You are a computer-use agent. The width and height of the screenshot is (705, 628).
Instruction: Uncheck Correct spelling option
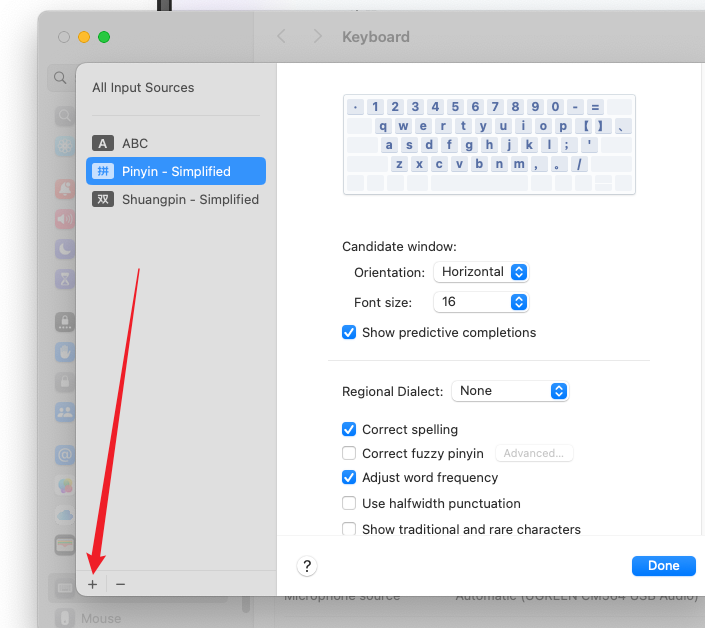(x=349, y=429)
